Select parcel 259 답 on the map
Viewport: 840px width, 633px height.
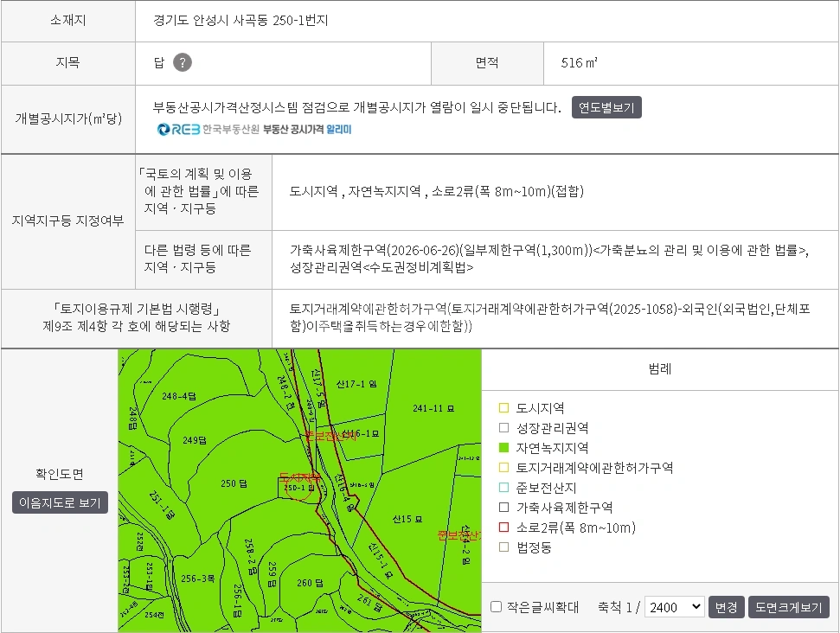(x=273, y=574)
